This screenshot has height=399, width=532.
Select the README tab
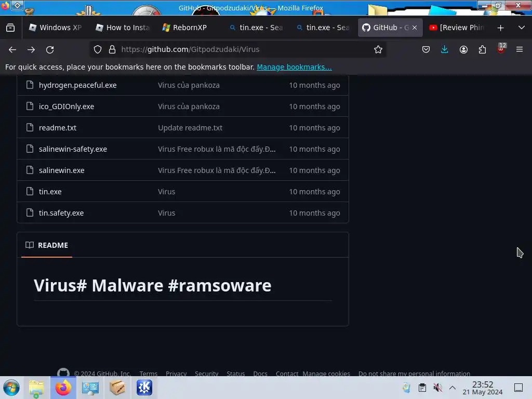(47, 245)
